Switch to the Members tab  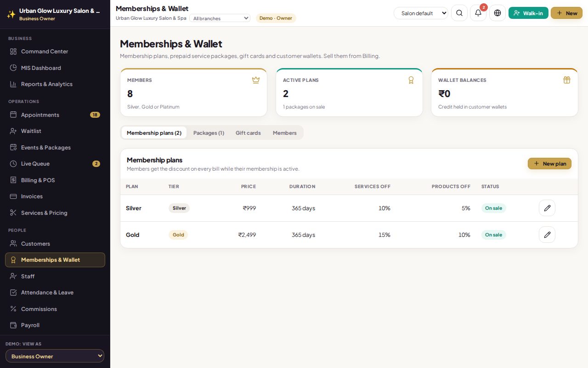tap(285, 133)
